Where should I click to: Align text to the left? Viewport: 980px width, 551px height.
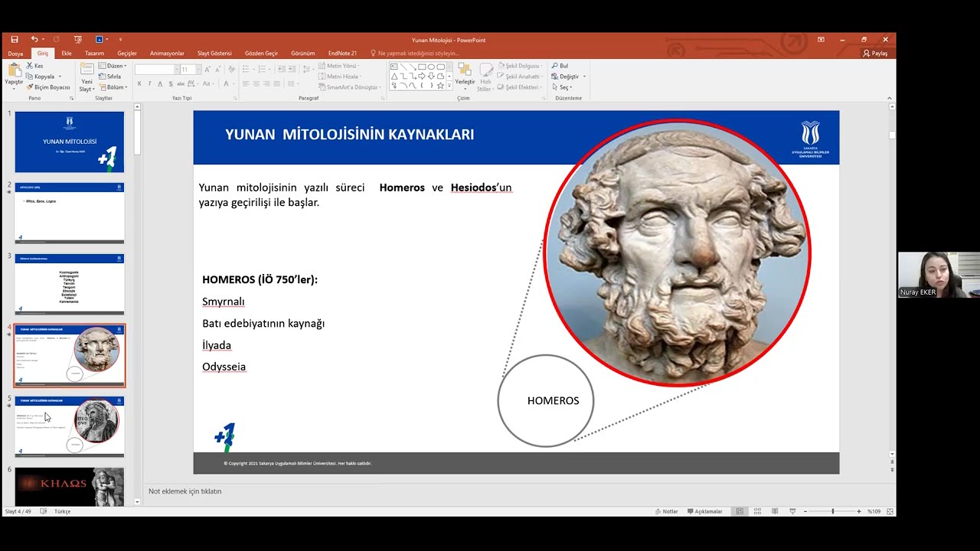[x=246, y=83]
